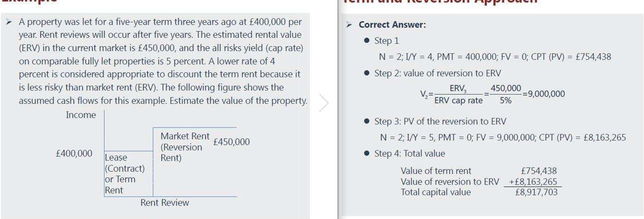Click the £450,000 label in the diagram
Image resolution: width=644 pixels, height=219 pixels.
[231, 142]
